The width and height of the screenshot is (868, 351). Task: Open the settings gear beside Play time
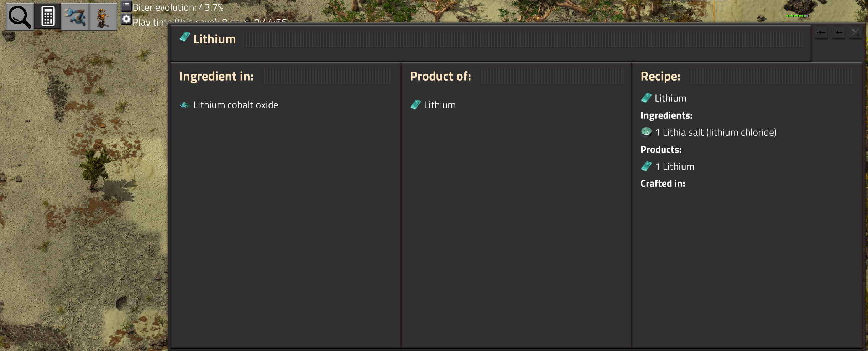pyautogui.click(x=126, y=20)
